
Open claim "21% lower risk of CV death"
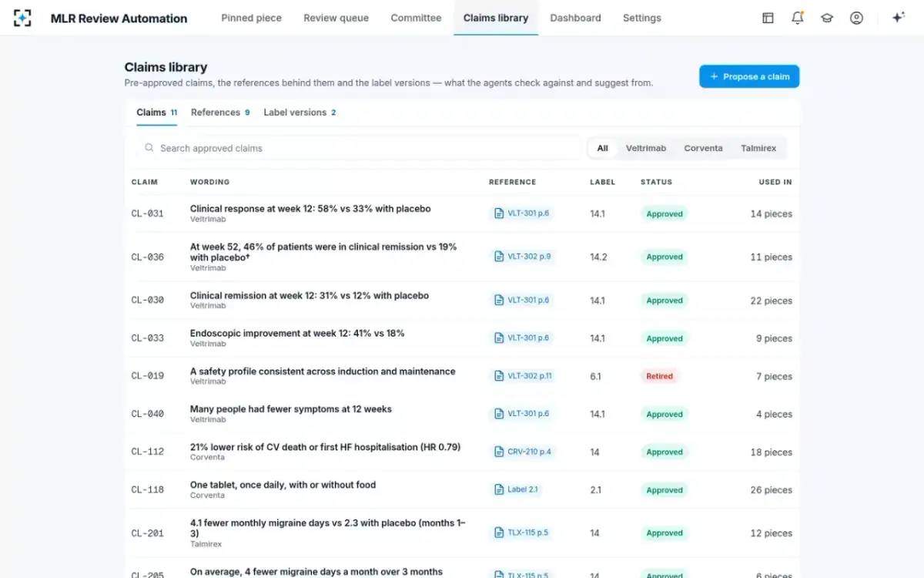[325, 446]
